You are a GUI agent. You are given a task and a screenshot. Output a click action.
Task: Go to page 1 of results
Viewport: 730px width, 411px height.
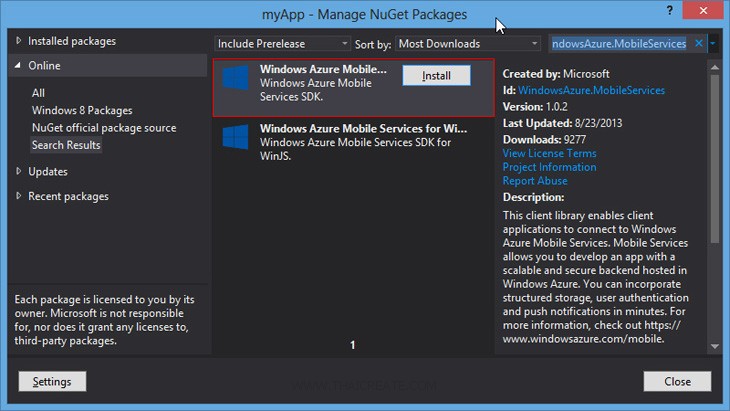point(352,345)
